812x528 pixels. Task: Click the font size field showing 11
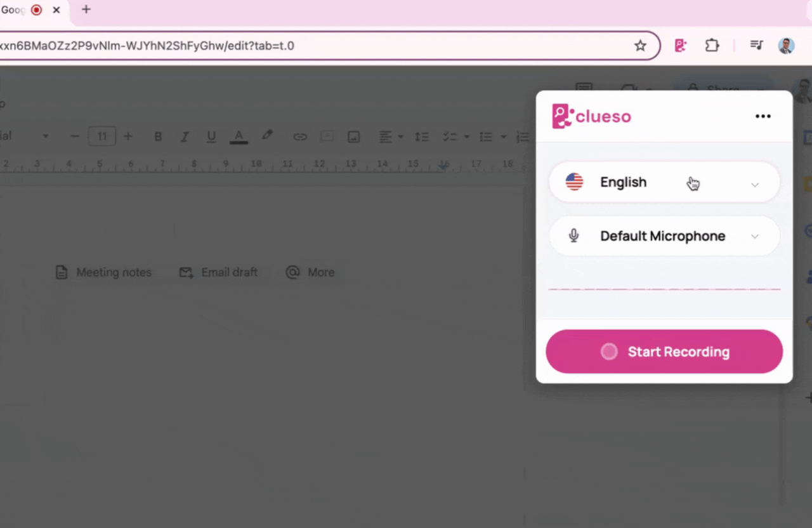tap(101, 136)
